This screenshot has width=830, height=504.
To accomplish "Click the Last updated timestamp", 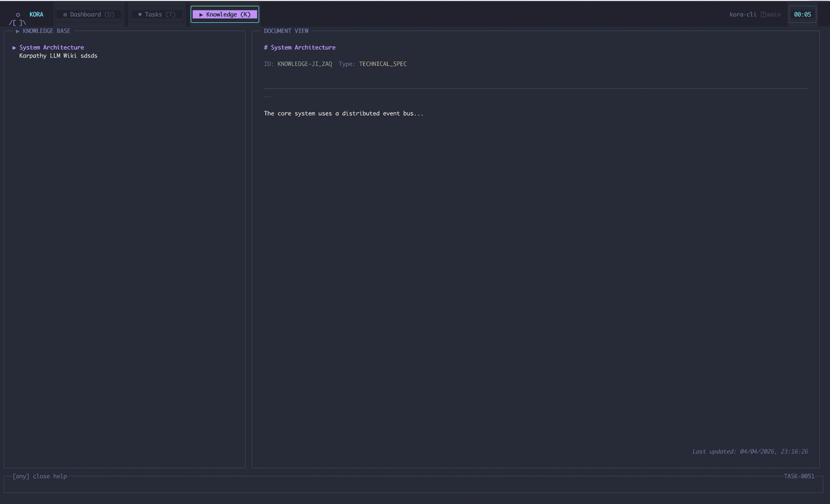I will [750, 451].
